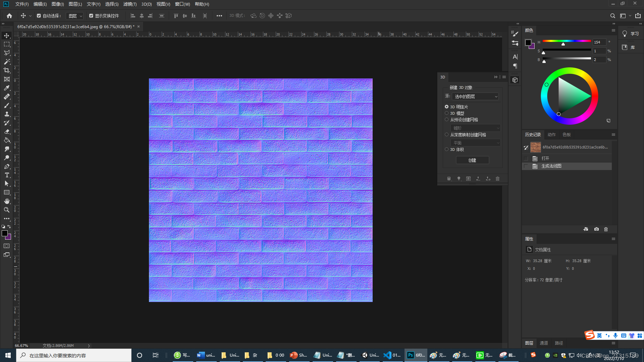Open the 源 选中的图层 dropdown
The image size is (644, 362).
click(x=475, y=97)
